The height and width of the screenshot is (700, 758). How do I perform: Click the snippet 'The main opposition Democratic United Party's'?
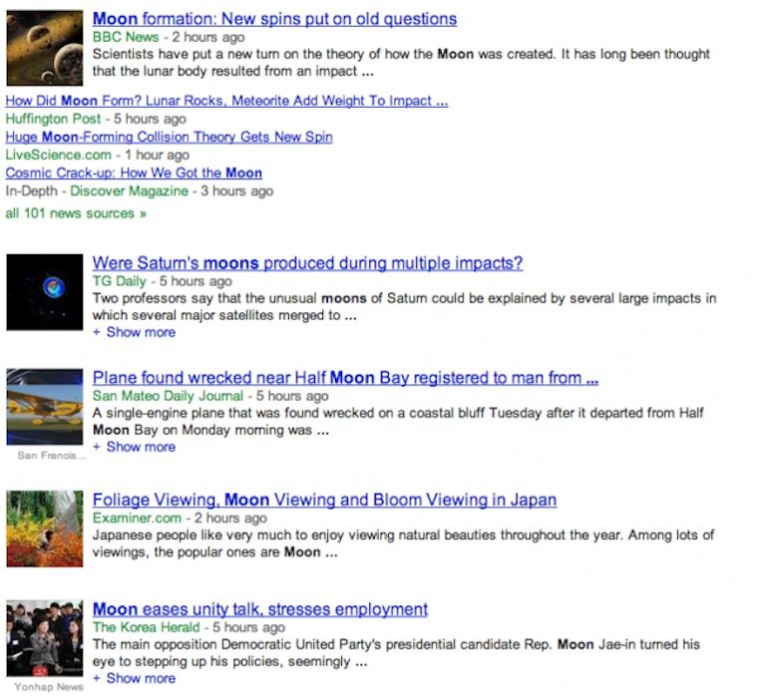[x=396, y=653]
